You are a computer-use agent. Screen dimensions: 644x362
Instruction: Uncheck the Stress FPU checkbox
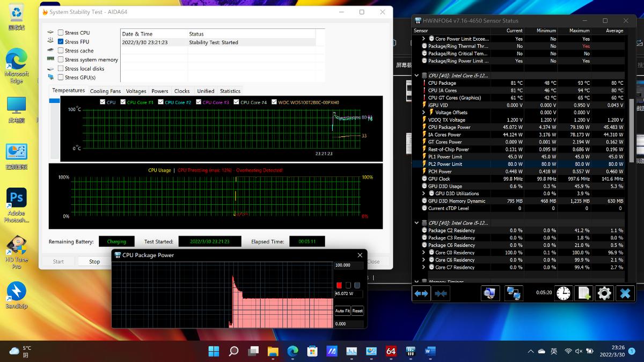point(61,42)
